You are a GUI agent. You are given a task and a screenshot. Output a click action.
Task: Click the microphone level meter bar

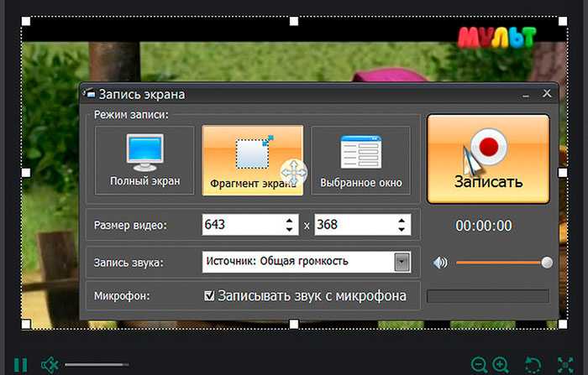click(x=488, y=296)
